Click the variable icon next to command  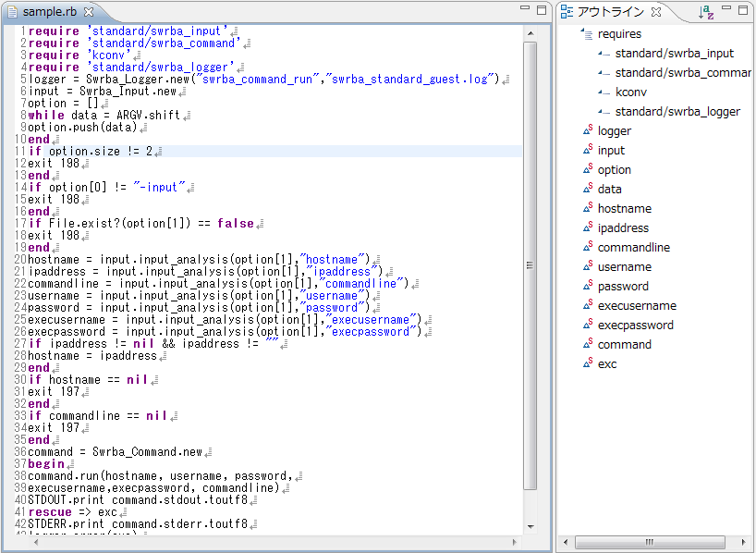pos(587,344)
